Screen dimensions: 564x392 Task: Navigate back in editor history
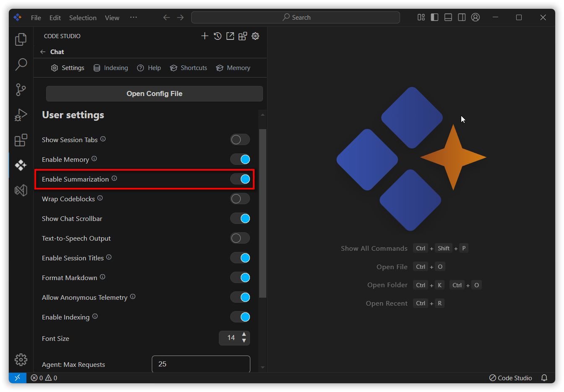point(166,18)
